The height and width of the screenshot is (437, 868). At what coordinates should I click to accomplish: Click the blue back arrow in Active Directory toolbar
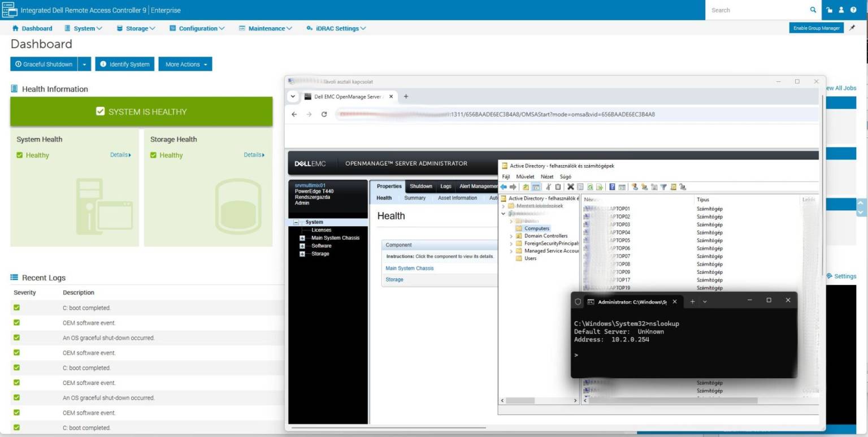point(504,187)
